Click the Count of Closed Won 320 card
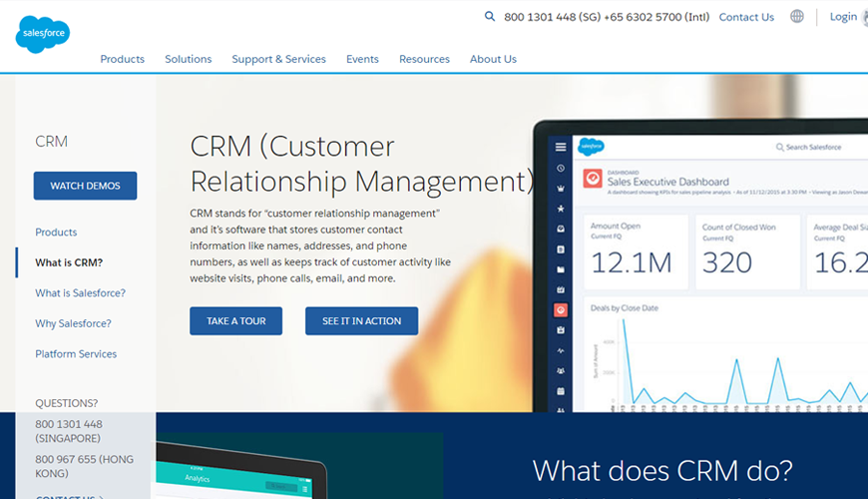The height and width of the screenshot is (499, 868). click(748, 251)
